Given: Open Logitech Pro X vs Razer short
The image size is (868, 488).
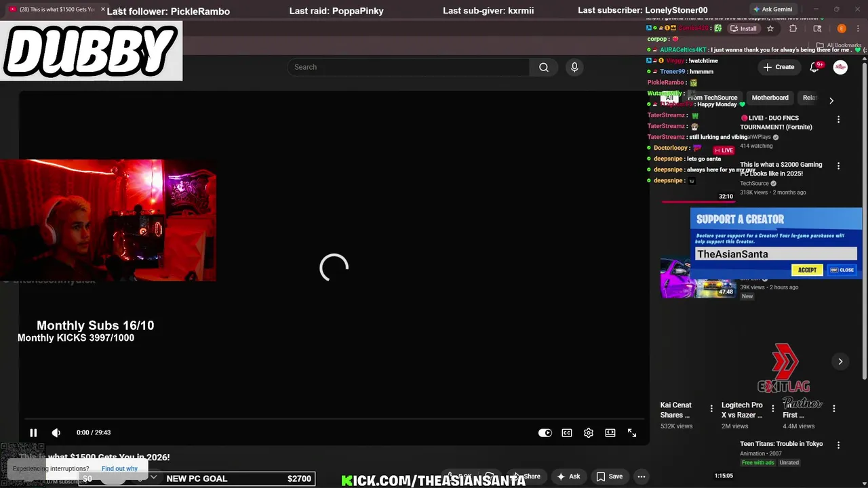Looking at the screenshot, I should [742, 410].
